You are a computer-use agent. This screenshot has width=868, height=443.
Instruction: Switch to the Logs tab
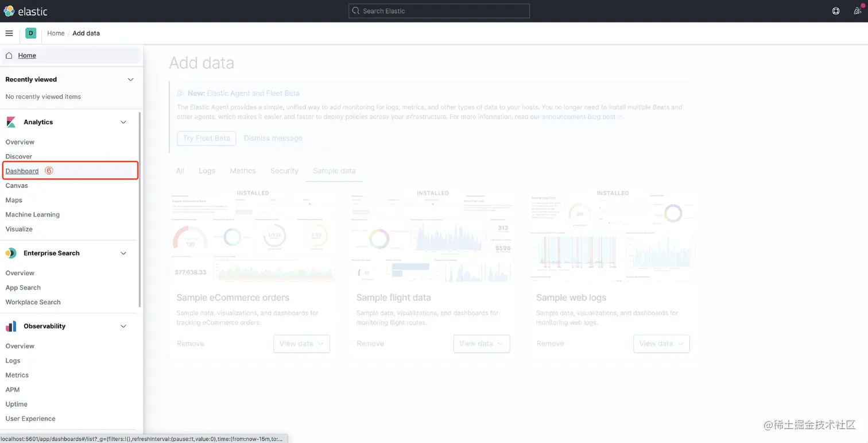[207, 171]
